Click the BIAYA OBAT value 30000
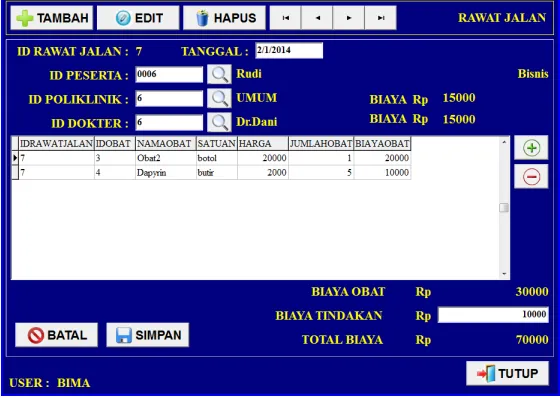The height and width of the screenshot is (398, 560). click(532, 292)
